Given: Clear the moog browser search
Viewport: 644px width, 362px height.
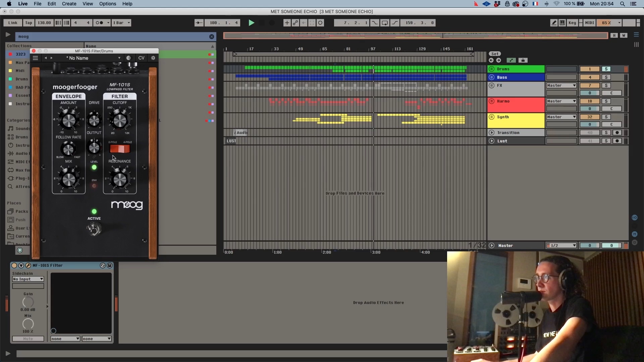Looking at the screenshot, I should (x=212, y=37).
